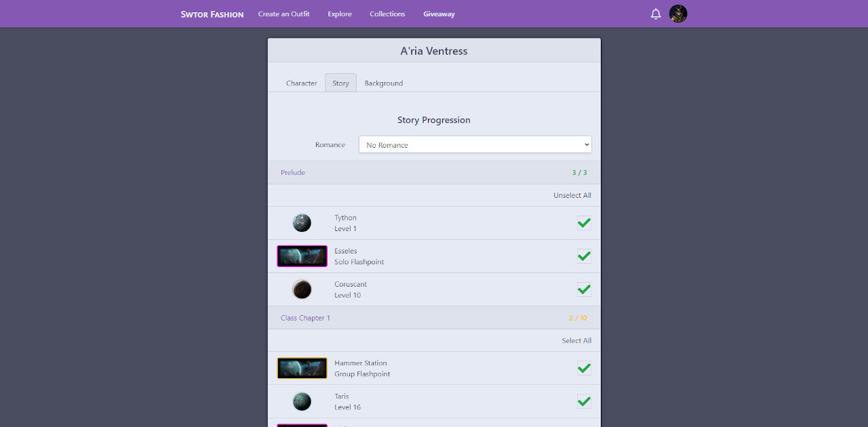Uncheck the Hammer Station completion checkbox
The height and width of the screenshot is (427, 868).
click(584, 368)
